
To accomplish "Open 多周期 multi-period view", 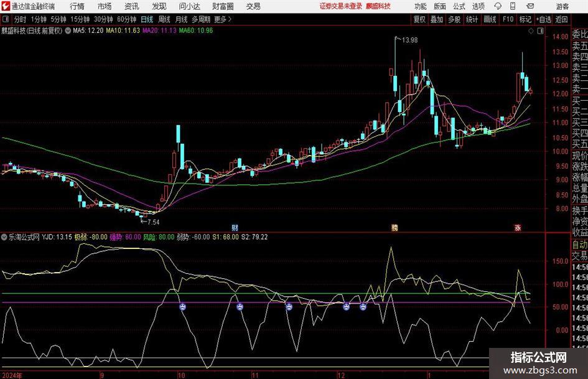I will click(201, 19).
